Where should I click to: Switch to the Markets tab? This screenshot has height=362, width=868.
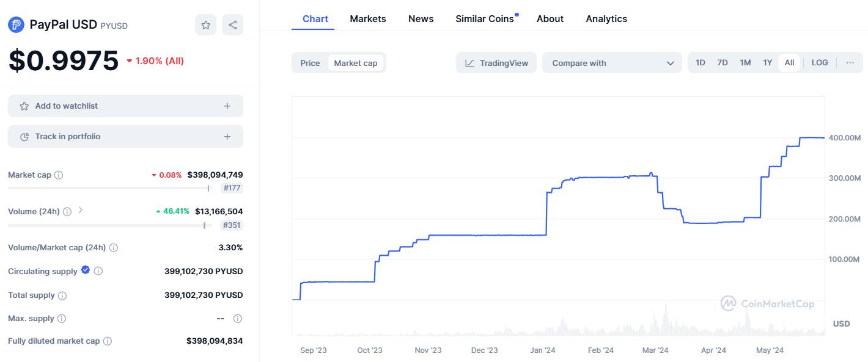tap(368, 19)
